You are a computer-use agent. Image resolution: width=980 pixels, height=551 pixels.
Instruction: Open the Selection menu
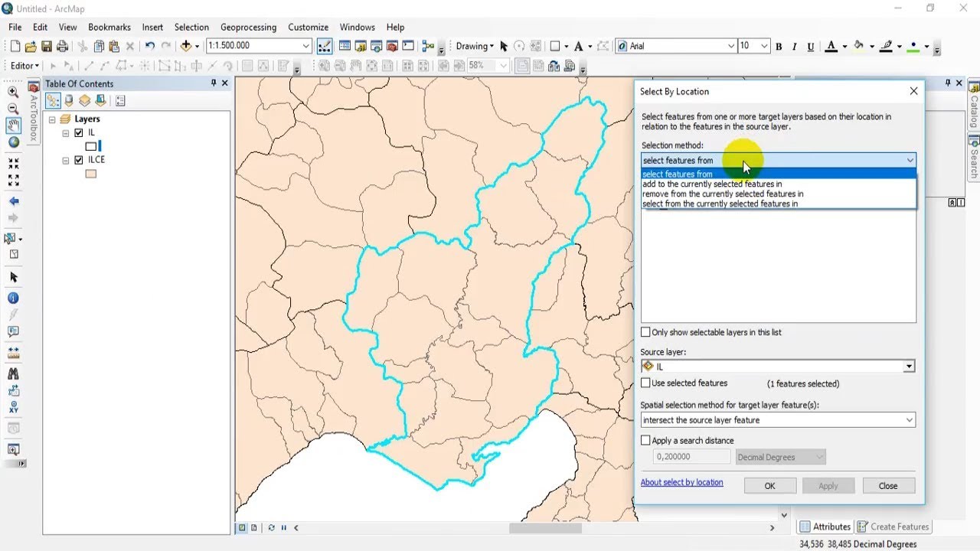pyautogui.click(x=191, y=28)
